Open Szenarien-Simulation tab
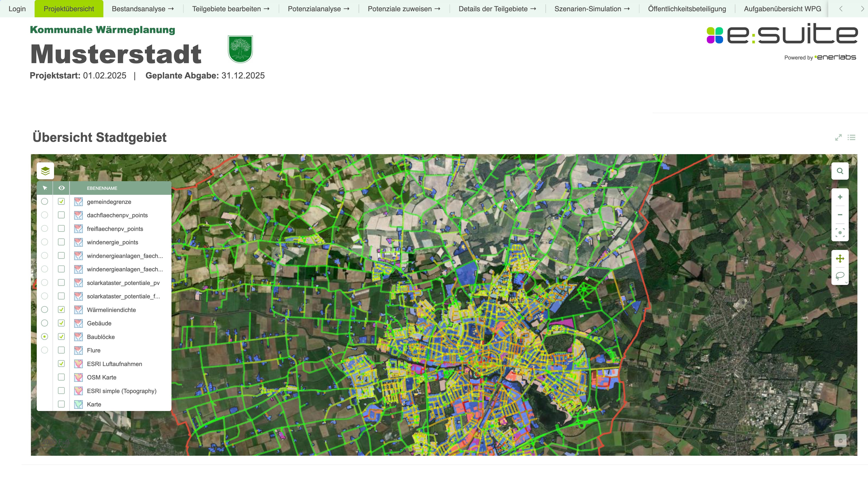This screenshot has height=483, width=868. click(x=592, y=9)
